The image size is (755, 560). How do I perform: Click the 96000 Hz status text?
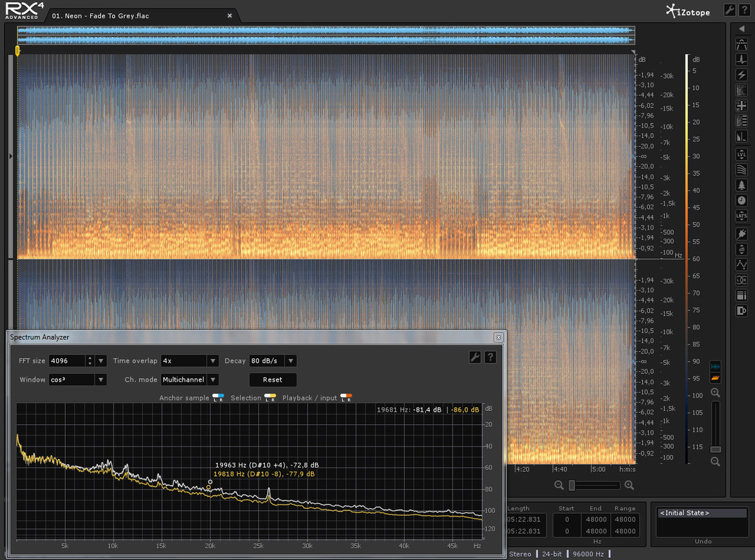click(588, 554)
